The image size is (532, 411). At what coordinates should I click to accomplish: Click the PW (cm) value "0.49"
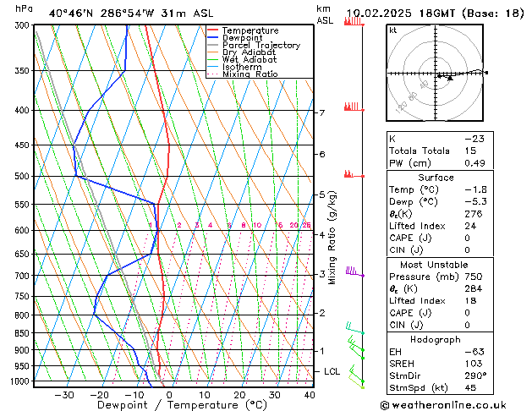474,163
